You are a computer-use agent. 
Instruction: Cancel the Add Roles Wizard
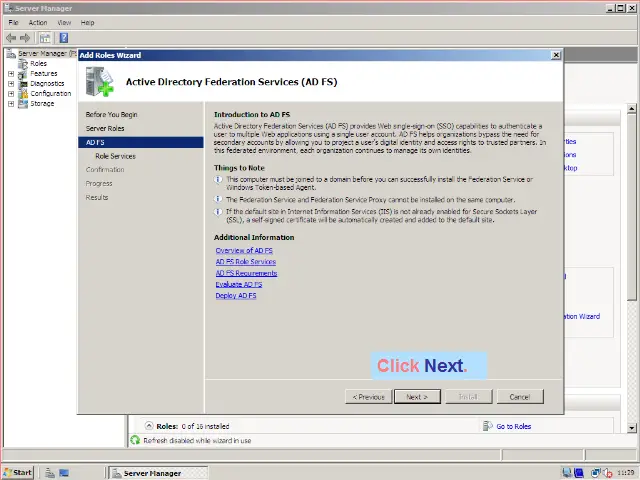click(520, 397)
